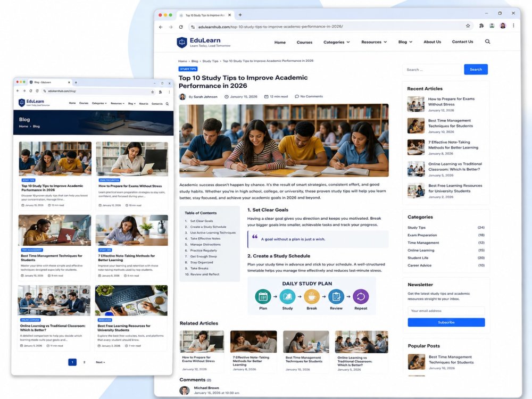Click the blue Search button in sidebar
The height and width of the screenshot is (399, 532).
476,69
